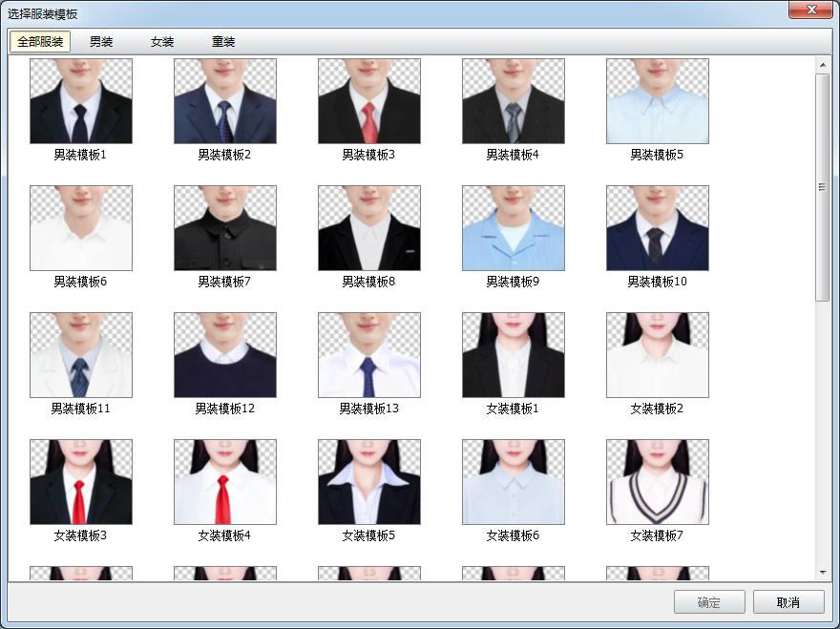Choose 男装模板4 with the gray tie

point(514,101)
